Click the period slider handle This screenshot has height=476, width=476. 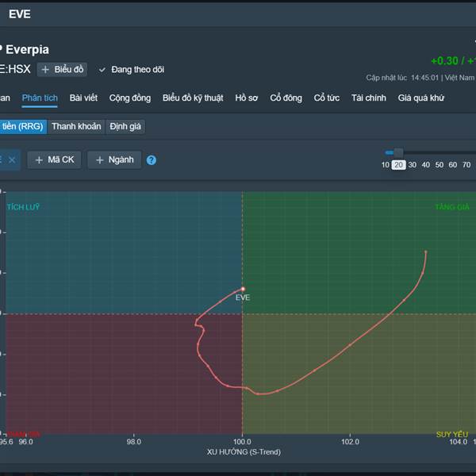pos(398,152)
